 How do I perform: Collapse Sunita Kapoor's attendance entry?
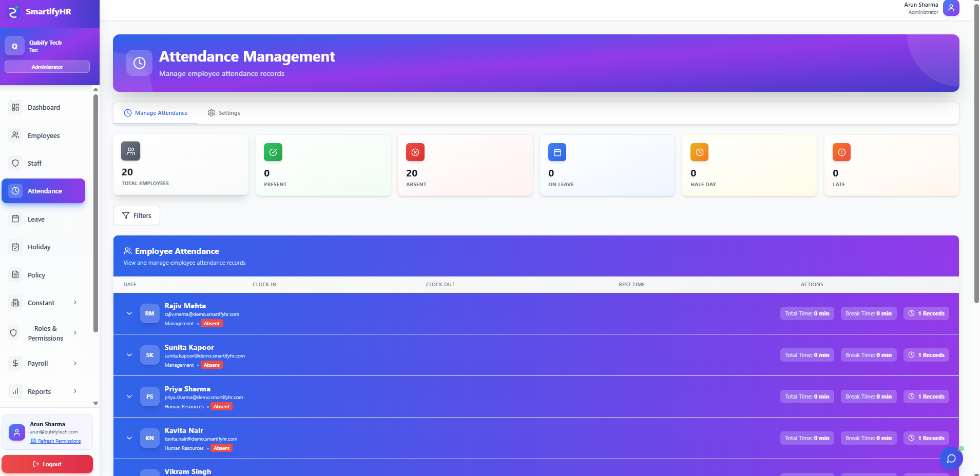point(129,355)
